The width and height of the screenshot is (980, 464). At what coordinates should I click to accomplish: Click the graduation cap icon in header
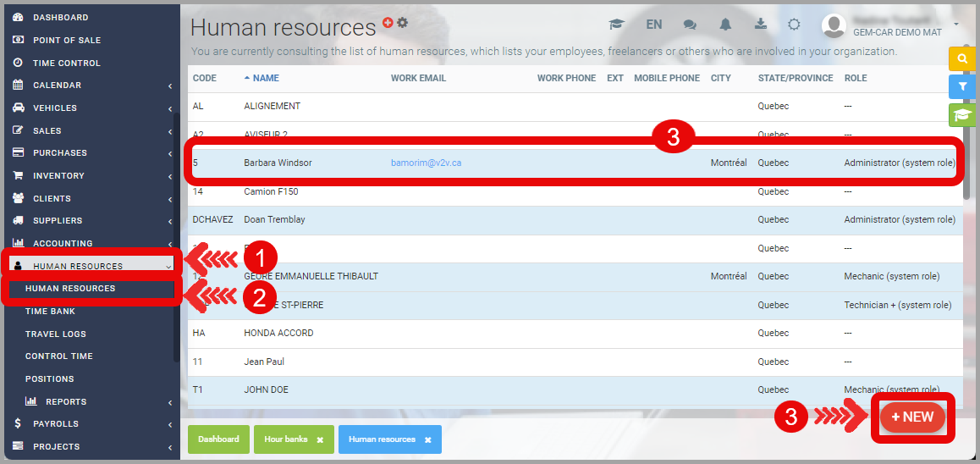[x=617, y=25]
